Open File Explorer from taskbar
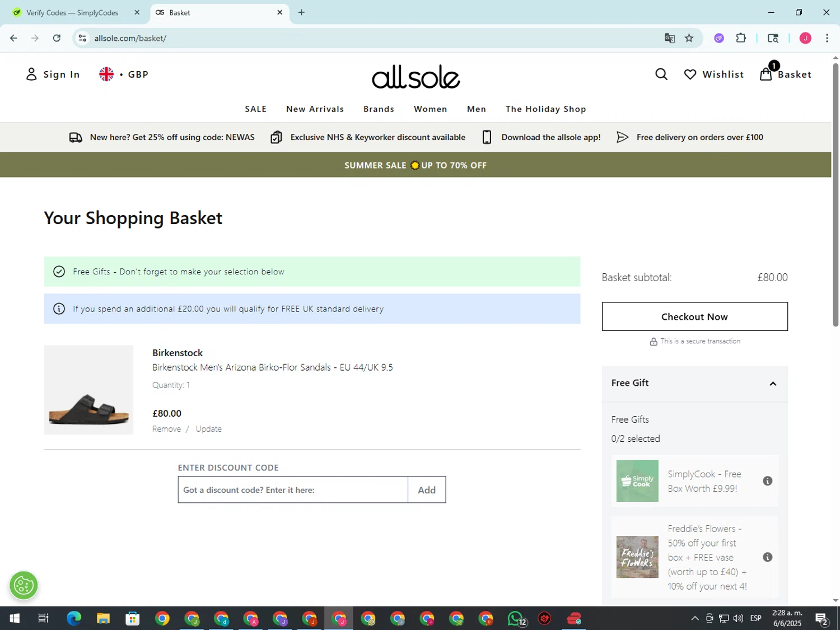Viewport: 840px width, 630px height. (103, 619)
